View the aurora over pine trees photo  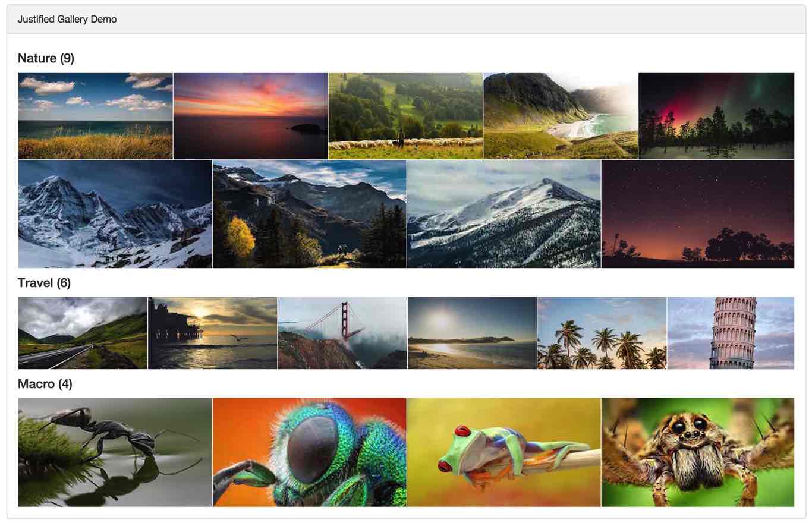(716, 116)
